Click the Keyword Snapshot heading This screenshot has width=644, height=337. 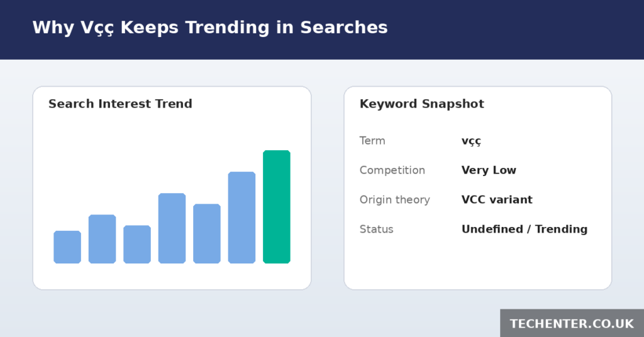coord(422,104)
